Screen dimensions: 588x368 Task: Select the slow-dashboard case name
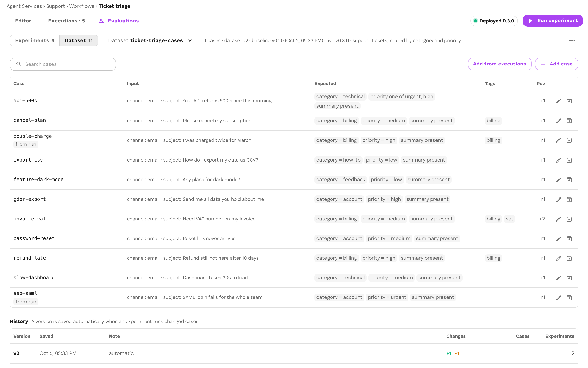(x=34, y=278)
